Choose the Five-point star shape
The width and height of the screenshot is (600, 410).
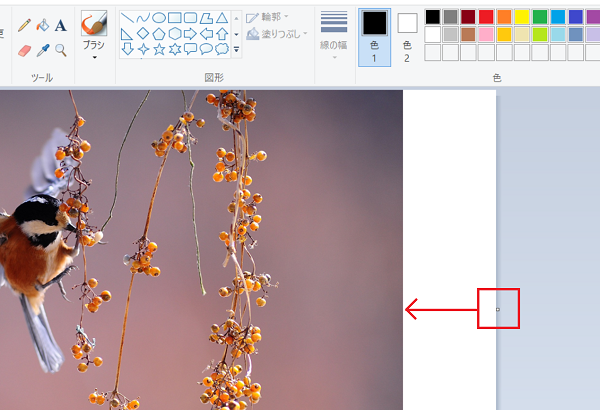(x=159, y=49)
